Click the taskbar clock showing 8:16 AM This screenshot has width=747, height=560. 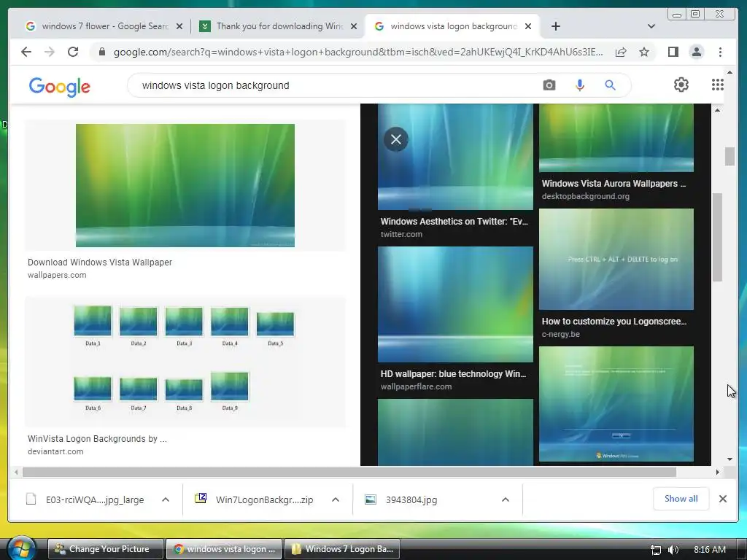click(709, 550)
